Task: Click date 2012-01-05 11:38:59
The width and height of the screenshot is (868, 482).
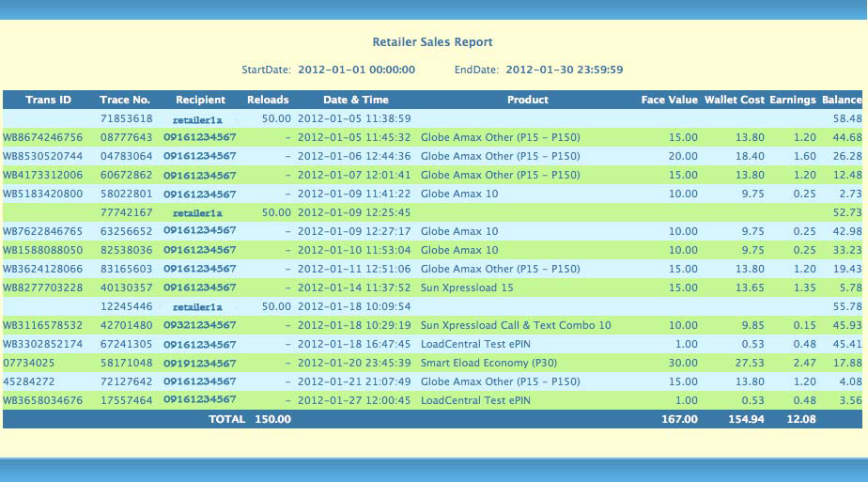Action: pos(354,118)
